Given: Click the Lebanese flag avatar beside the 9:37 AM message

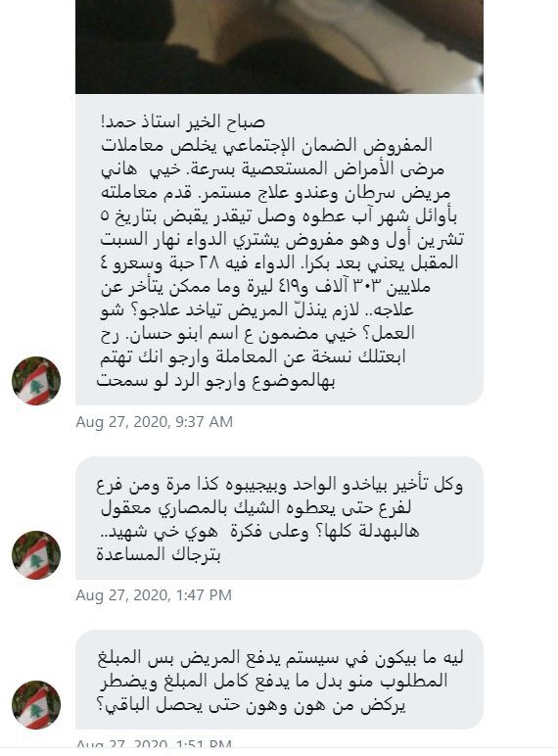Looking at the screenshot, I should tap(36, 381).
